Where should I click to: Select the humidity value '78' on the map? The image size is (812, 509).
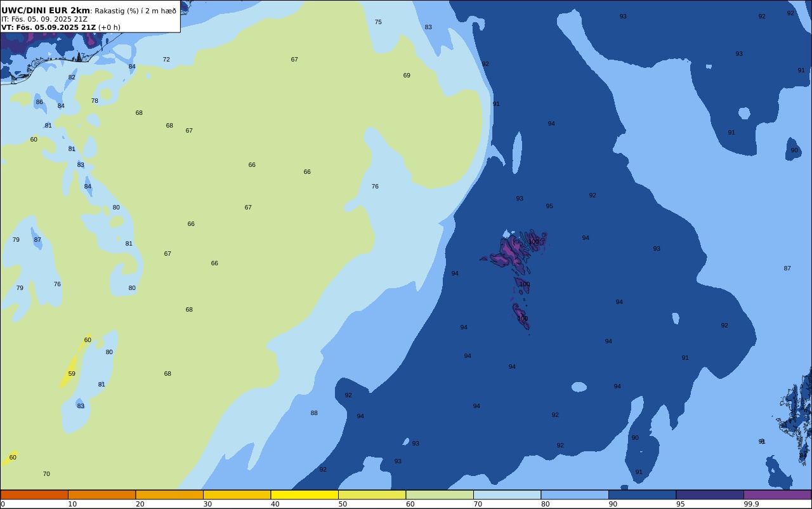tap(95, 101)
